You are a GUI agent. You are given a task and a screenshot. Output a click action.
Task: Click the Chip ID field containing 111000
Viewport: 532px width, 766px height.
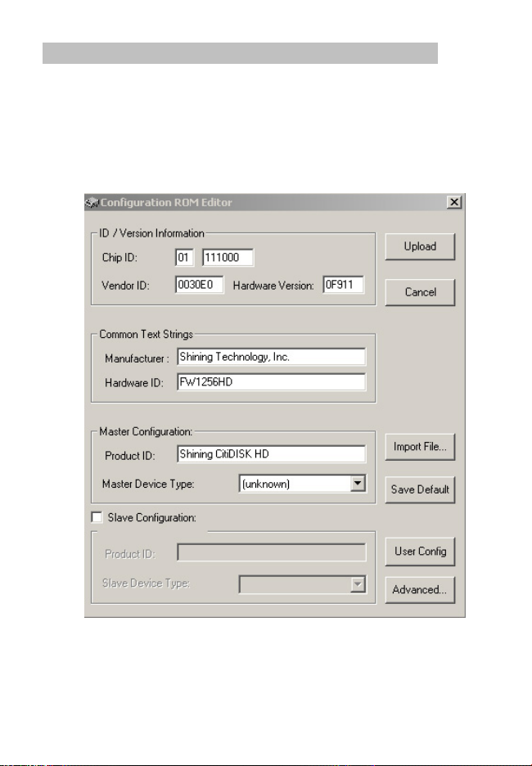click(228, 258)
